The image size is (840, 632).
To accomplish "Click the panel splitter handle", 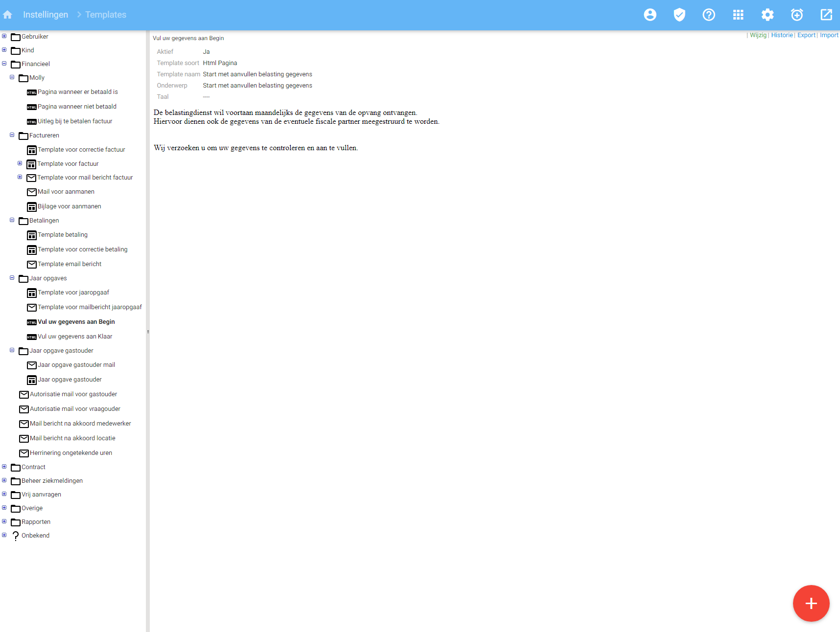I will point(148,332).
